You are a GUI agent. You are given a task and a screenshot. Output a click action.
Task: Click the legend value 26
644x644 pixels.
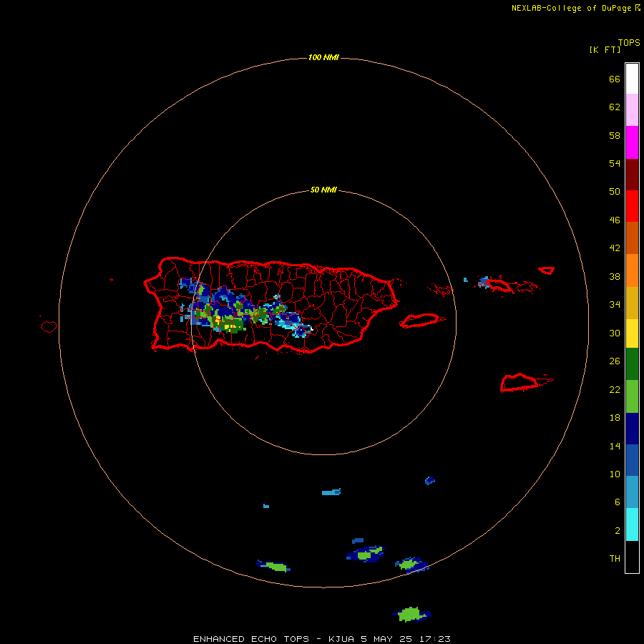tap(615, 361)
